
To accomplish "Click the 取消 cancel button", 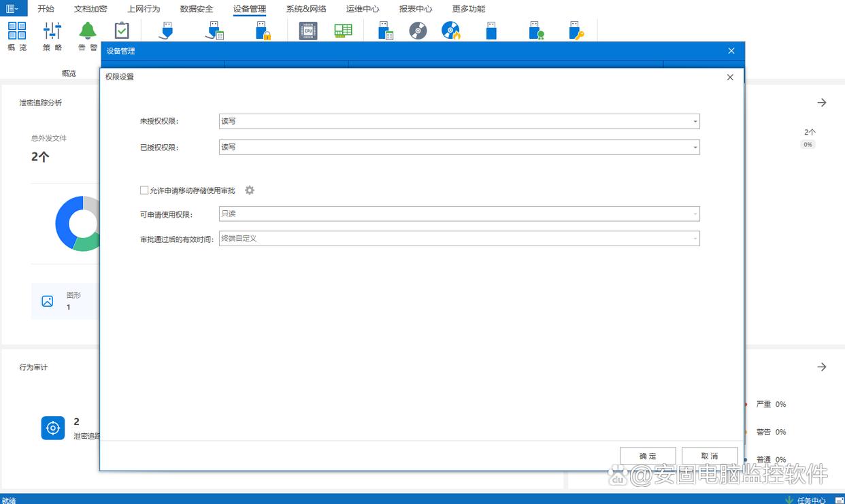I will [x=709, y=456].
